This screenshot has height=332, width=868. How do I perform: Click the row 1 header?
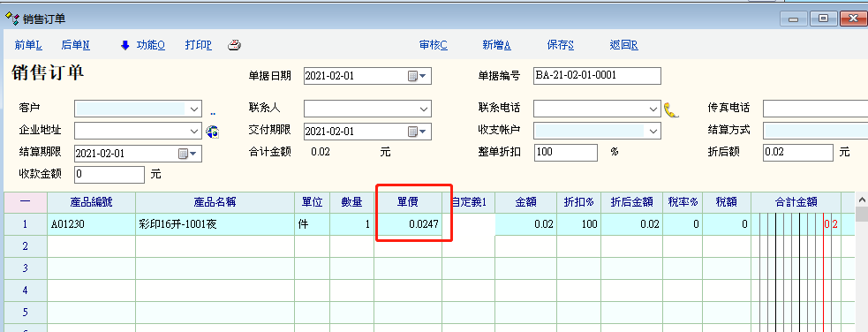pos(26,224)
